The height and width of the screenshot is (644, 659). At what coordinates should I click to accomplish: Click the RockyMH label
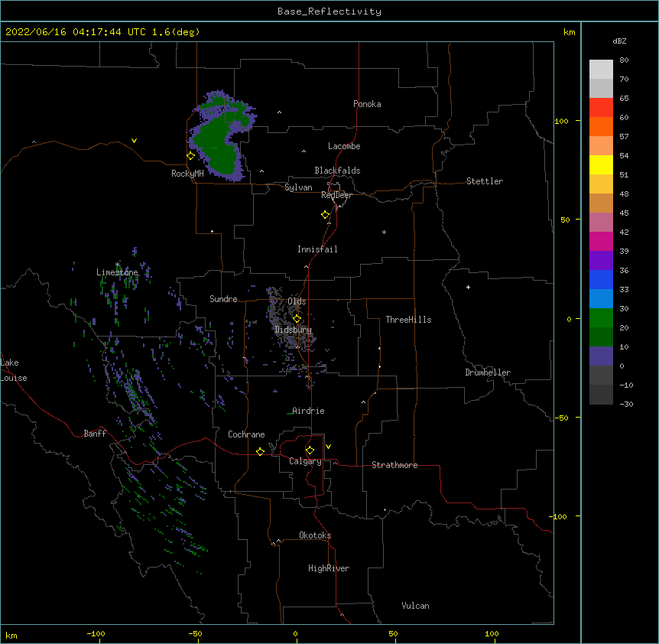coord(187,174)
